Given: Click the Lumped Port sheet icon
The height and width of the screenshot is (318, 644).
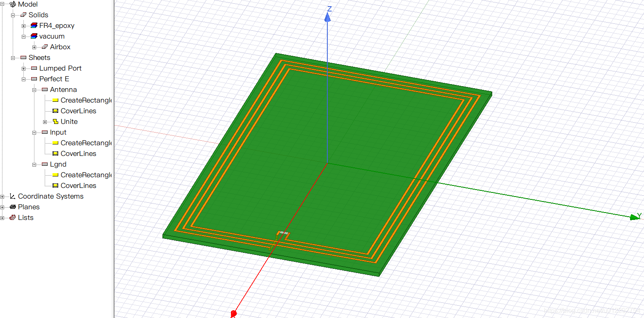Looking at the screenshot, I should click(34, 68).
